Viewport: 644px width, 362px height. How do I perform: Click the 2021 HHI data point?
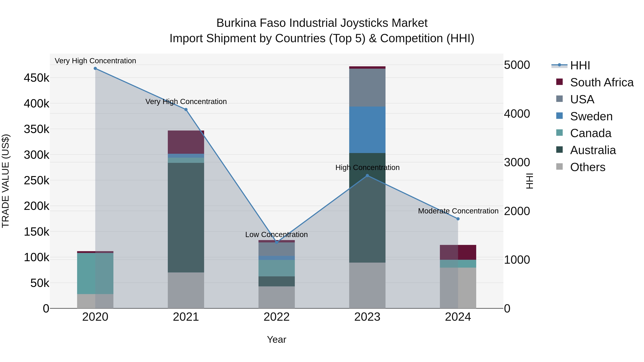[186, 110]
